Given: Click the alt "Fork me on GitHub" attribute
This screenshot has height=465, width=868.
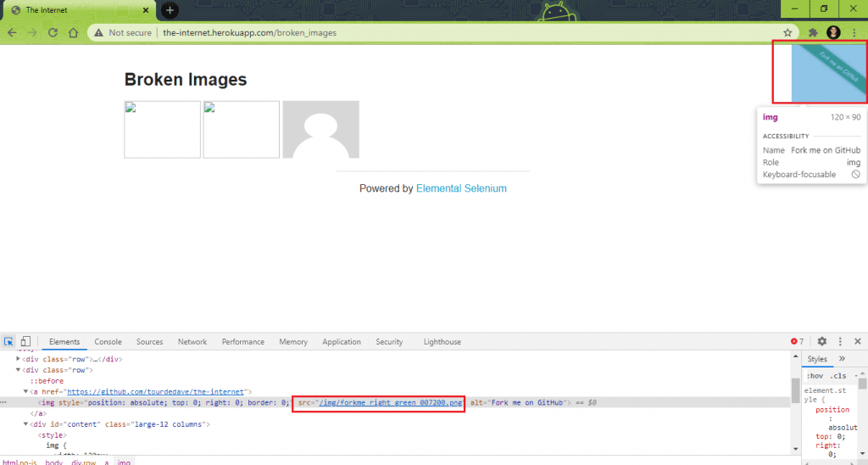Looking at the screenshot, I should pos(520,402).
